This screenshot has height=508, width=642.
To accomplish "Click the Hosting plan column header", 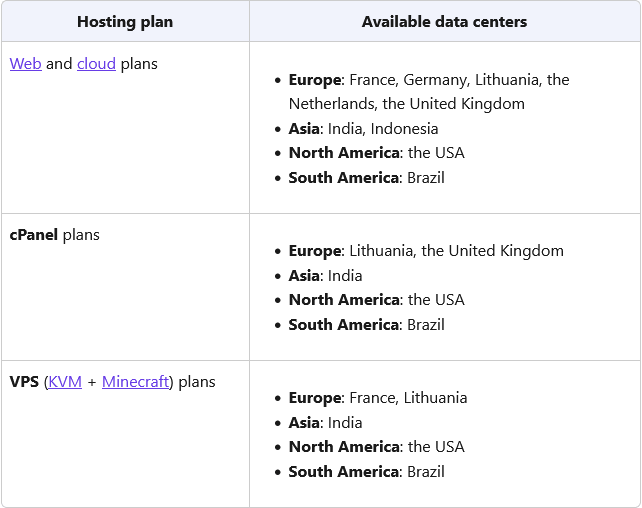I will click(x=125, y=21).
